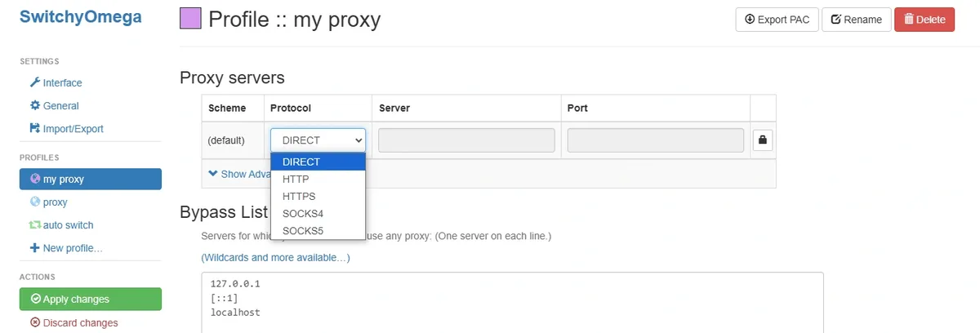Choose HTTP from the protocol list
The height and width of the screenshot is (333, 980).
point(318,179)
